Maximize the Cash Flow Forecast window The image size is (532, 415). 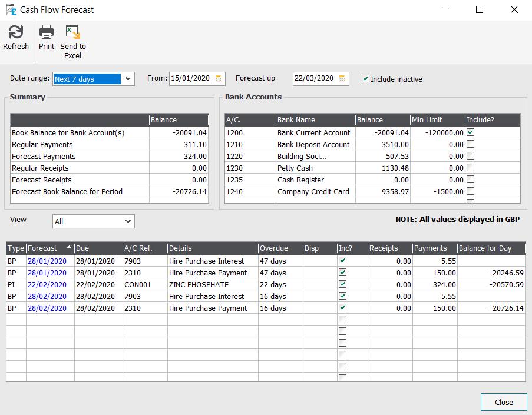480,9
